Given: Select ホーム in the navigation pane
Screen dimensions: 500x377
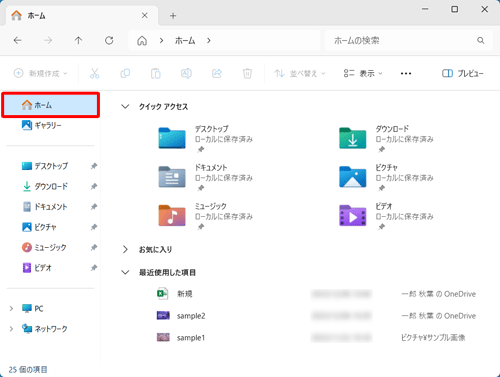Looking at the screenshot, I should coord(50,105).
